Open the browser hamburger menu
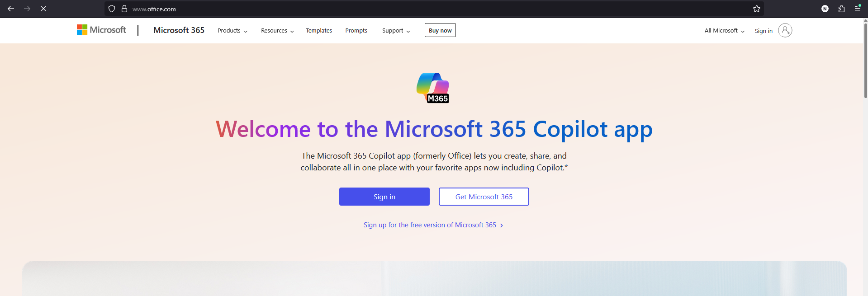The height and width of the screenshot is (296, 868). tap(858, 8)
